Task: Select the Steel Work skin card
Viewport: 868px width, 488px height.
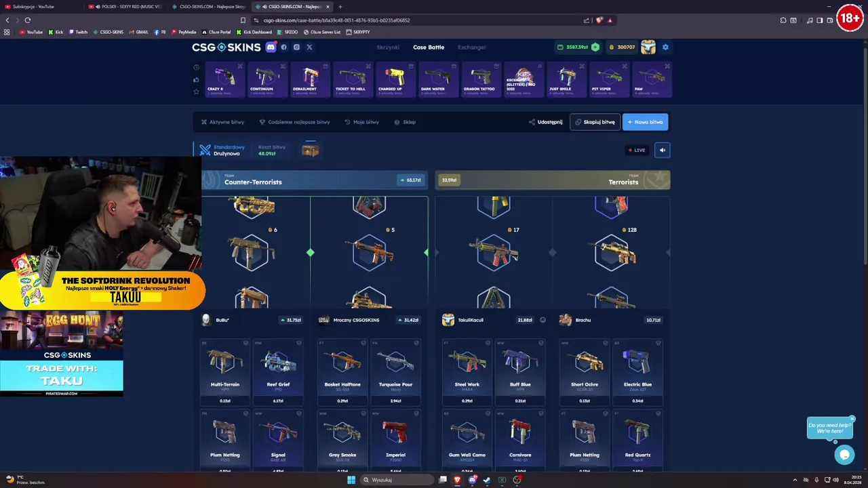Action: coord(467,372)
